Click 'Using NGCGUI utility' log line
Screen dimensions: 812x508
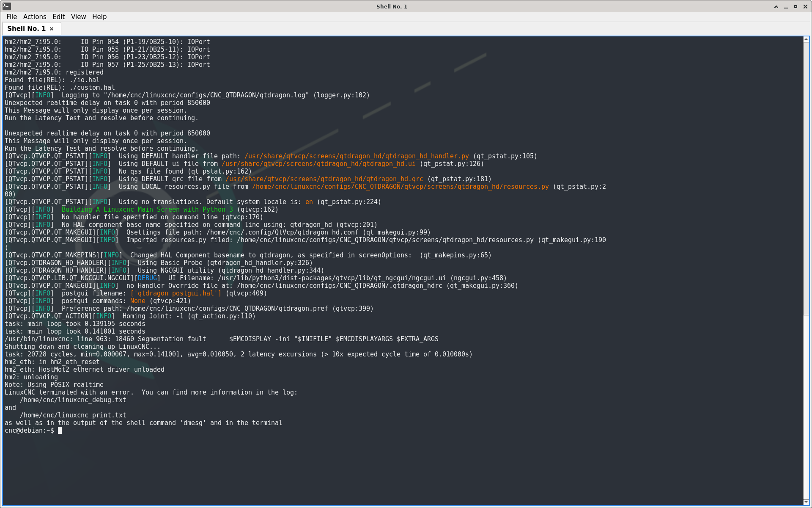(165, 271)
